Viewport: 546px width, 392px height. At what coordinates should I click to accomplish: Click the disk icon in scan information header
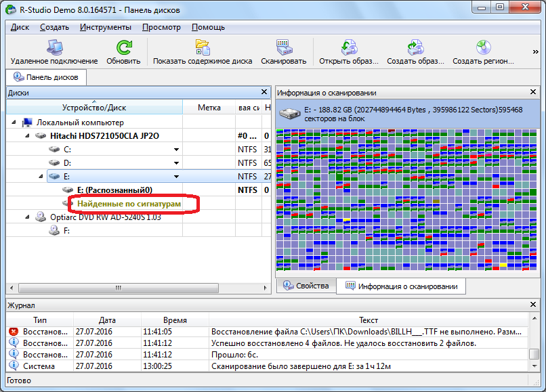point(290,114)
